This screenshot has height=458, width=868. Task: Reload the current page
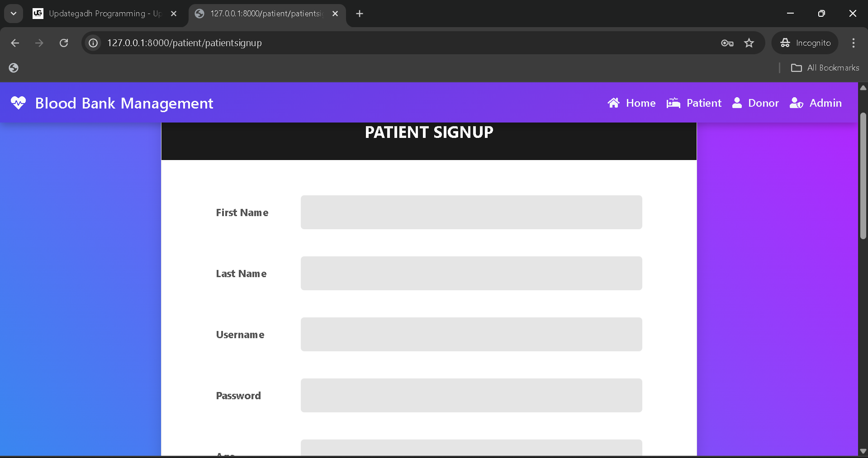point(64,43)
